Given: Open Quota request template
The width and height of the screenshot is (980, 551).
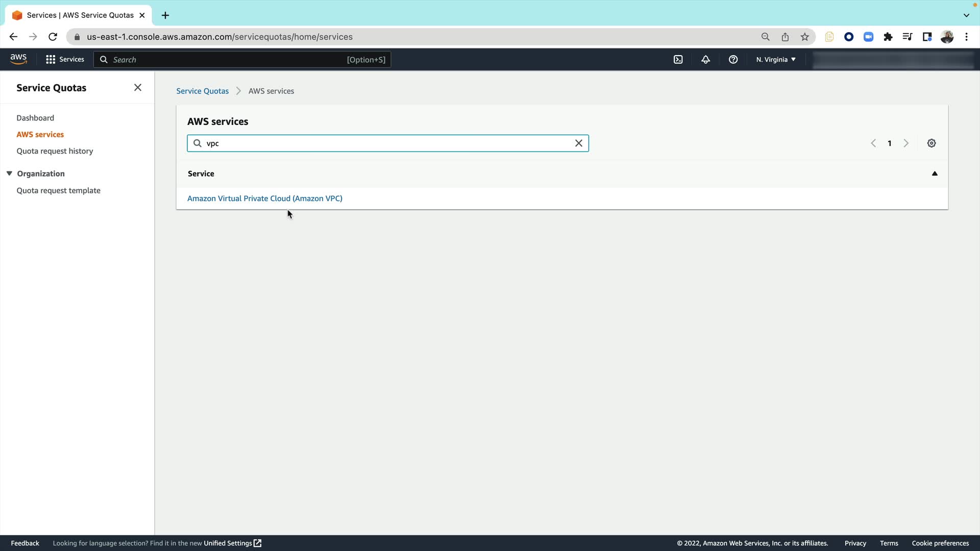Looking at the screenshot, I should 58,191.
